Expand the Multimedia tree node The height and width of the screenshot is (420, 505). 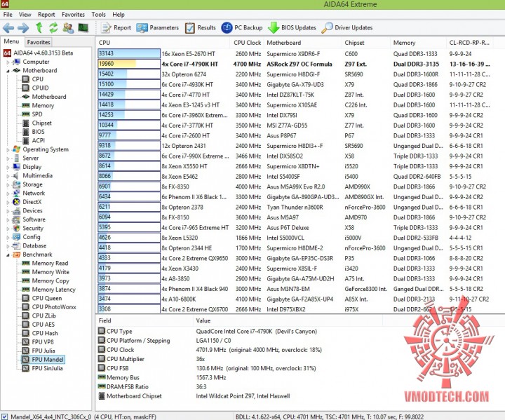8,176
